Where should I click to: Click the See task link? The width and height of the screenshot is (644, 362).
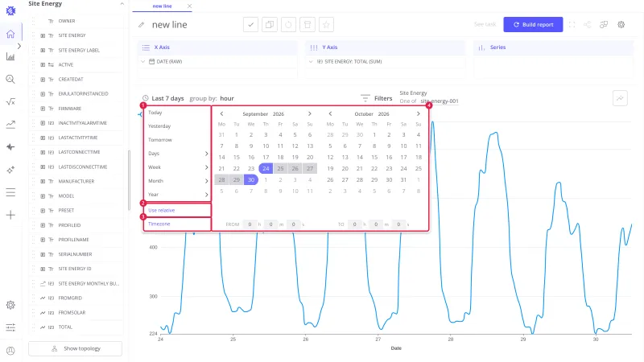[x=485, y=24]
